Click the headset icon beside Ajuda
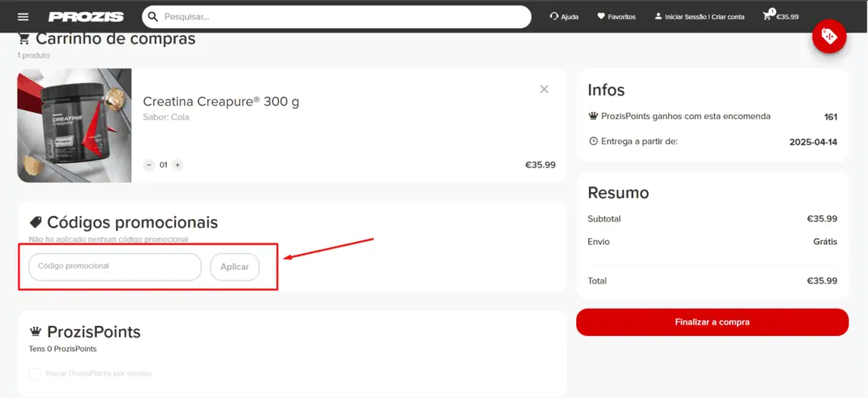 click(554, 17)
